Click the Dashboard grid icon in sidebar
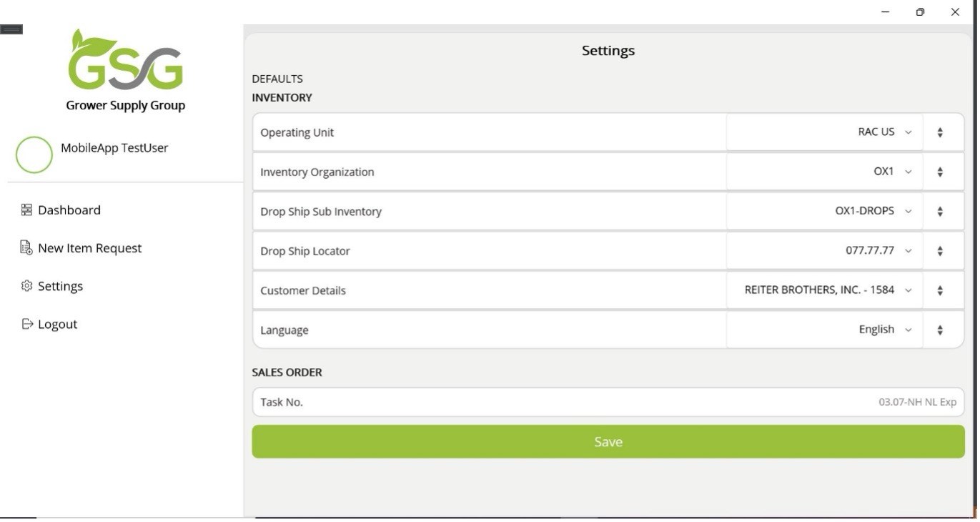Image resolution: width=980 pixels, height=522 pixels. coord(26,210)
